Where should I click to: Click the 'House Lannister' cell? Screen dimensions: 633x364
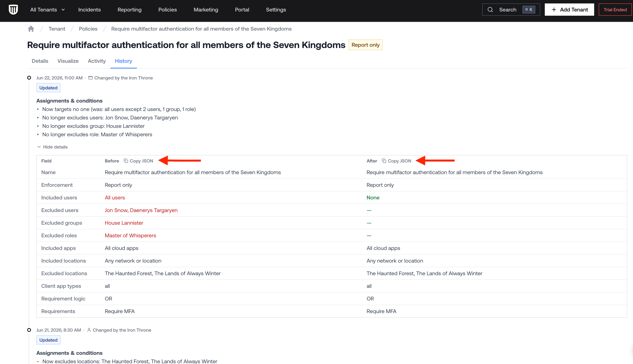click(x=124, y=223)
